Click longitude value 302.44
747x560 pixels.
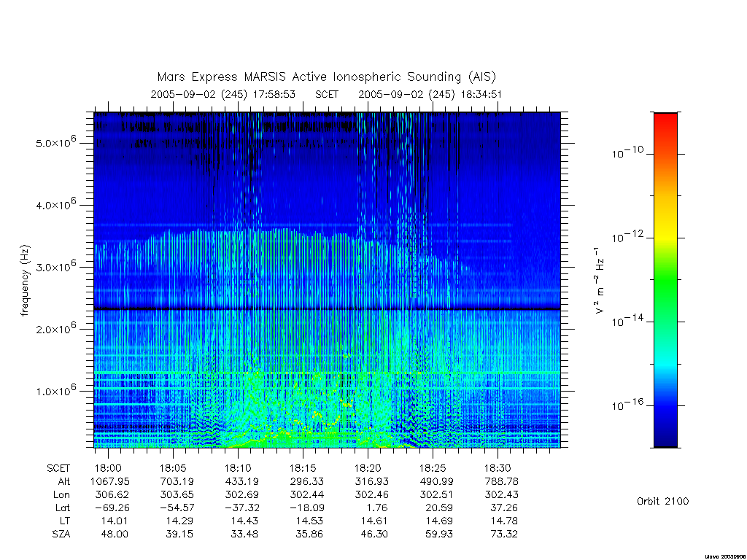pyautogui.click(x=306, y=495)
